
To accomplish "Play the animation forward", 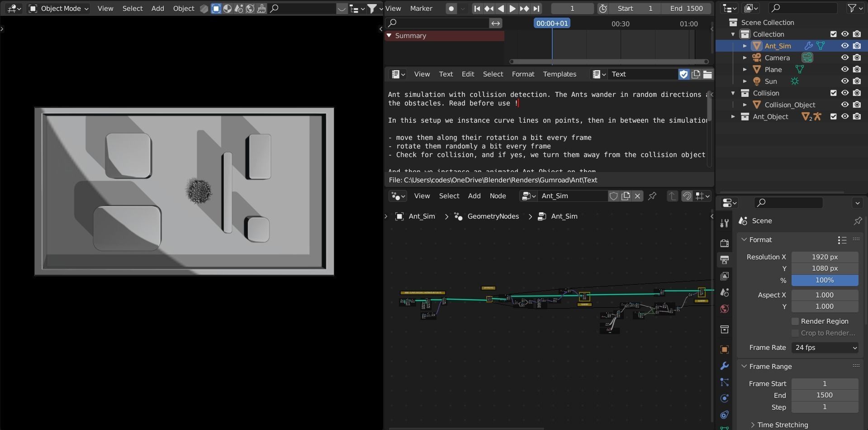I will tap(512, 9).
